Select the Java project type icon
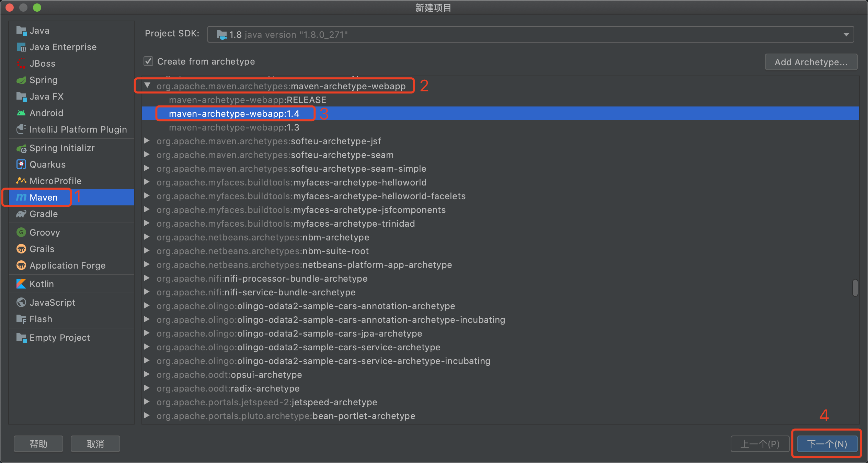 (x=21, y=31)
